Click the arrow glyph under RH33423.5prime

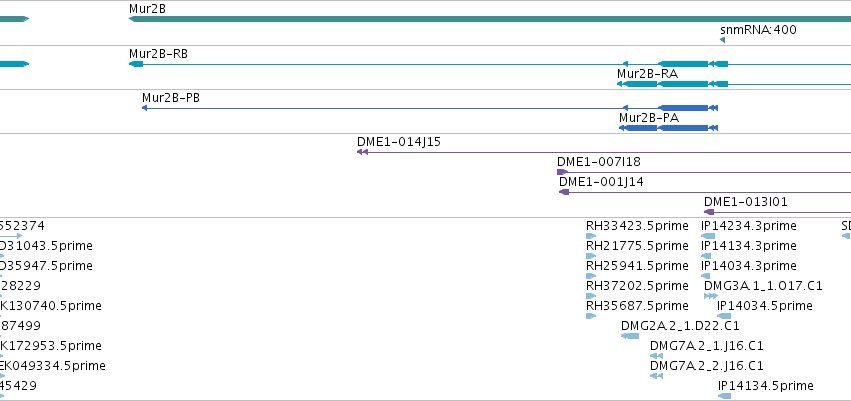click(x=591, y=236)
